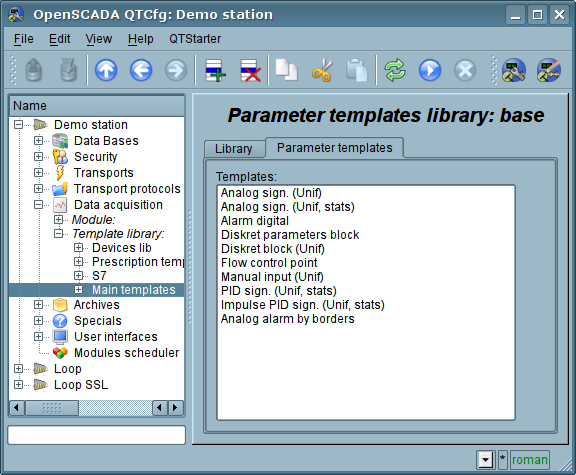Open the File menu

pyautogui.click(x=24, y=39)
